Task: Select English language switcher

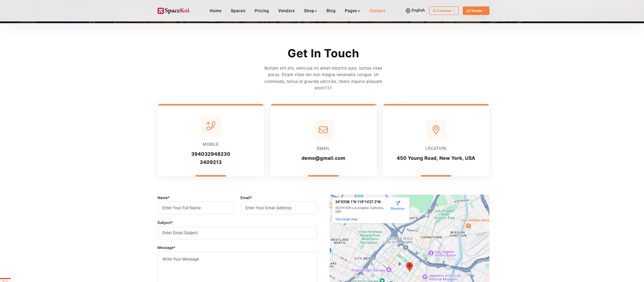Action: tap(418, 10)
